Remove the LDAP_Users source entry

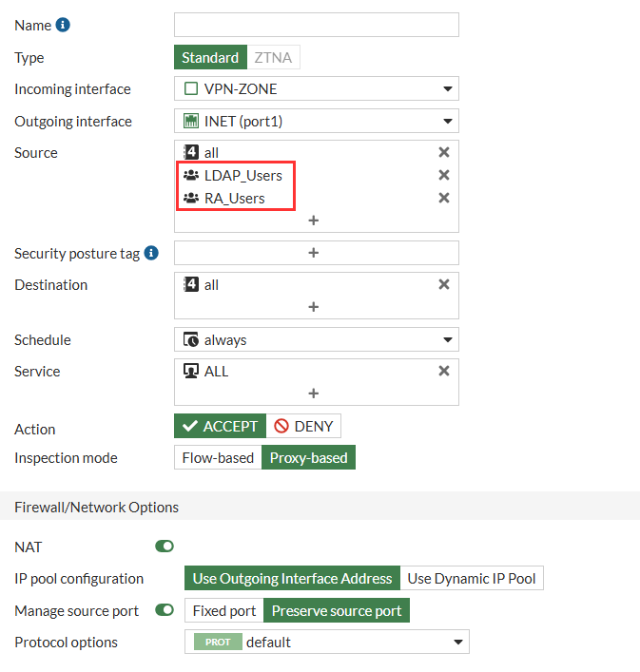coord(444,175)
